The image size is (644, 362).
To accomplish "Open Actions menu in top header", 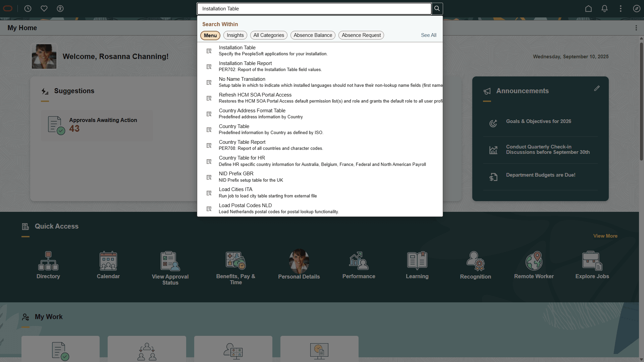I will (x=621, y=9).
